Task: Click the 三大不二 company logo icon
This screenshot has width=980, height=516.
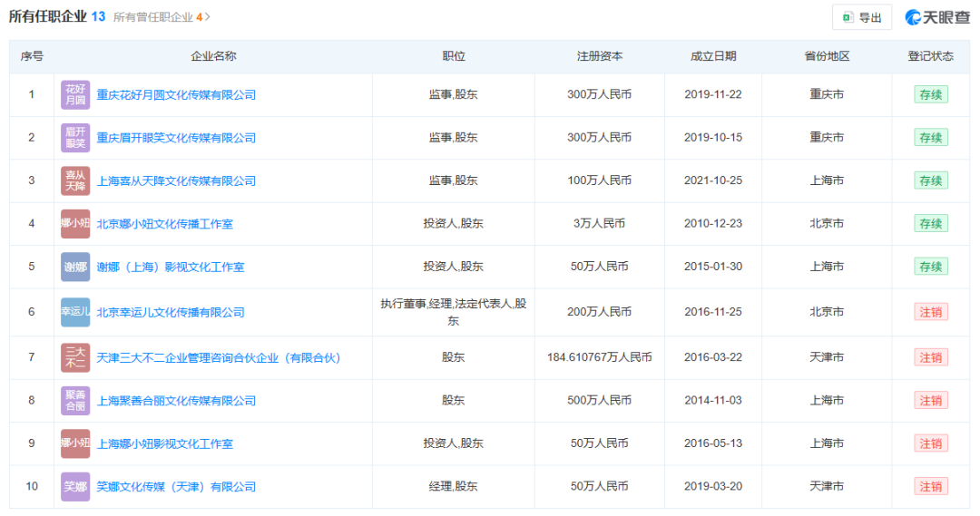Action: tap(75, 358)
